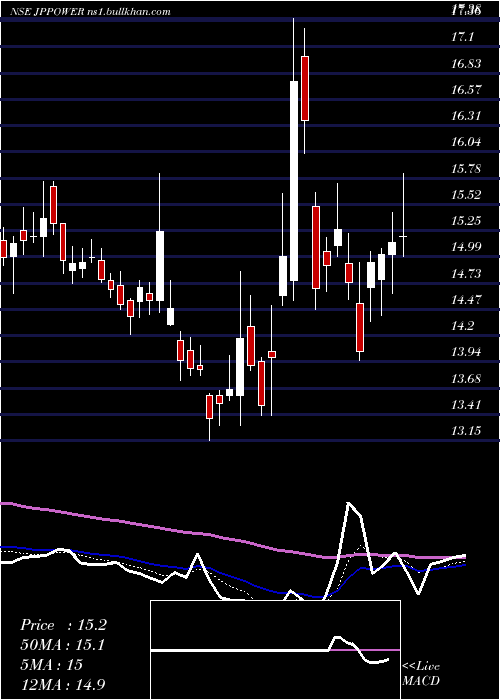Click the NSE JPPOWER chart title
Screen dimensions: 500x700
tap(90, 12)
